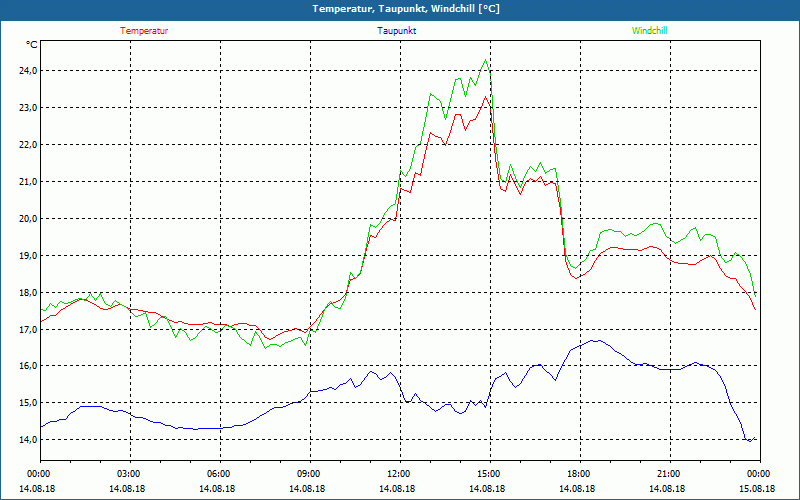This screenshot has height=500, width=800.
Task: Click the 09:00 time axis label
Action: coord(310,474)
